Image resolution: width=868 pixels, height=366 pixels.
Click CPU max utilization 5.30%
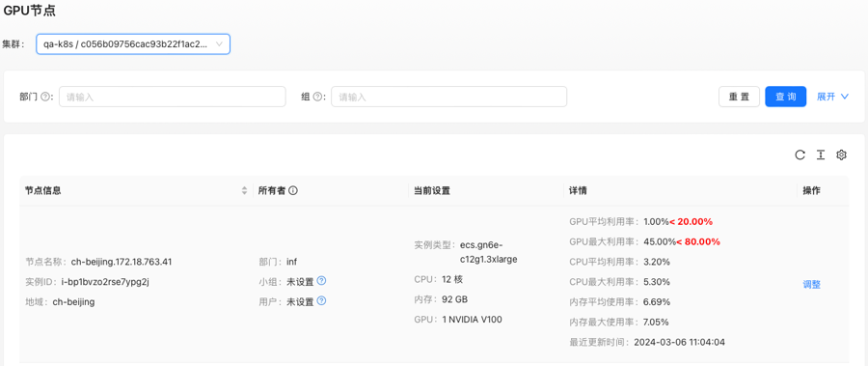[657, 282]
